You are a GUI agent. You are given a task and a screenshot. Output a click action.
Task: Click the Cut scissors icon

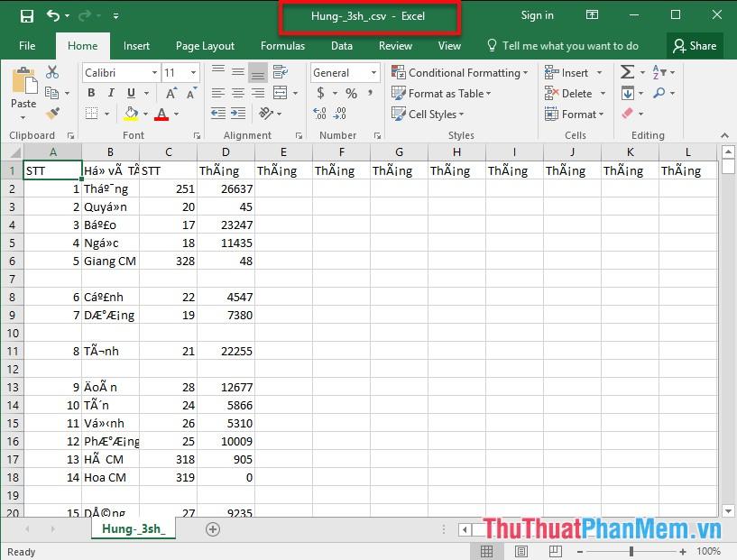(52, 72)
